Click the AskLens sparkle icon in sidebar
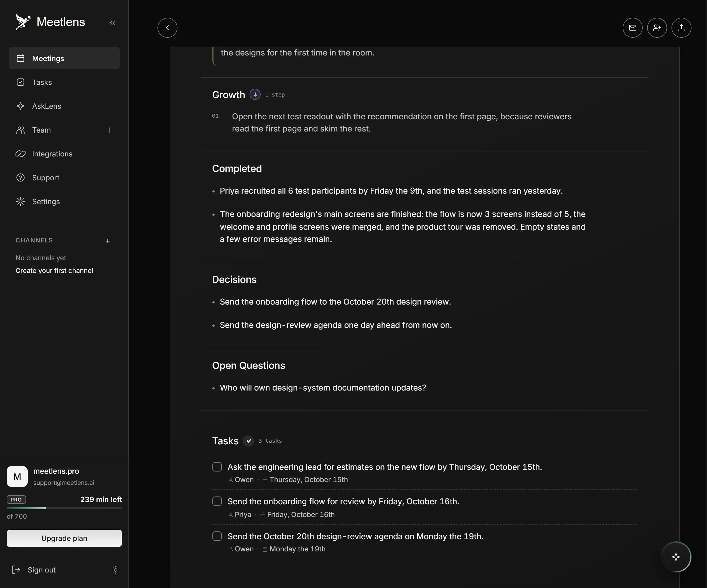707x588 pixels. pos(21,106)
